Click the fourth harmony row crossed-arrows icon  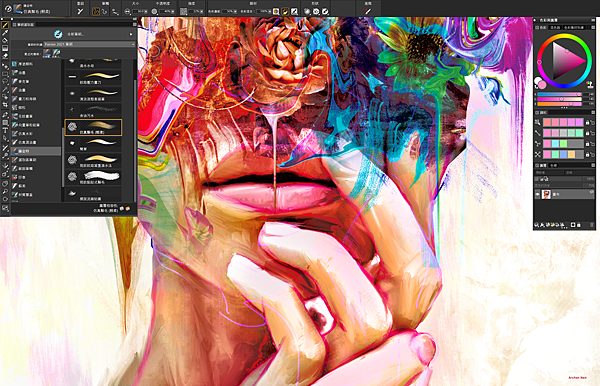click(x=538, y=154)
